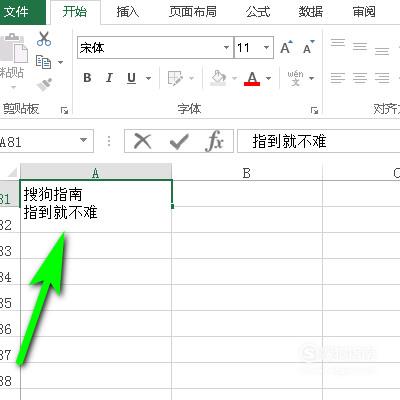Open the Name Box dropdown arrow
This screenshot has height=400, width=400.
[84, 140]
